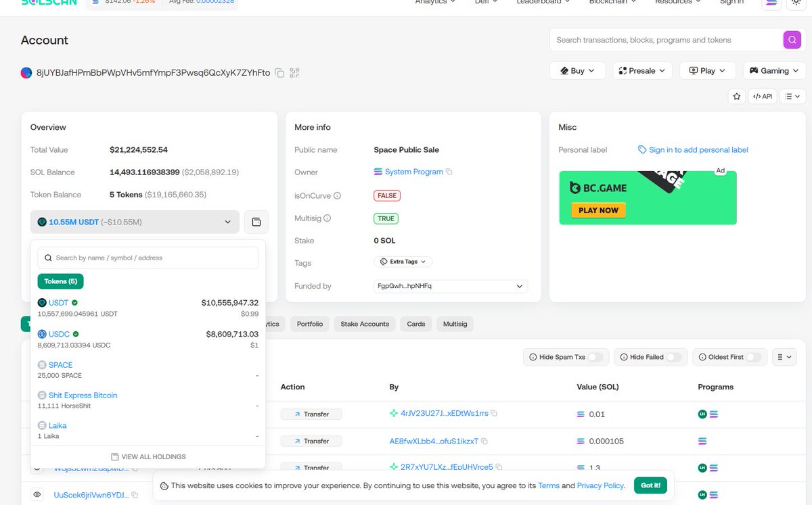Click the Laika token icon in holdings

click(42, 426)
